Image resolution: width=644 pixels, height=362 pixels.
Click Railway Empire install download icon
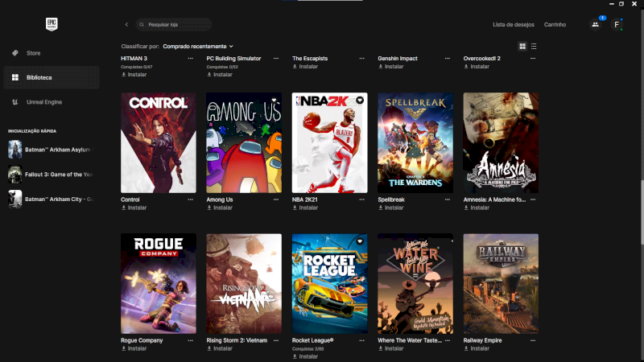coord(466,348)
